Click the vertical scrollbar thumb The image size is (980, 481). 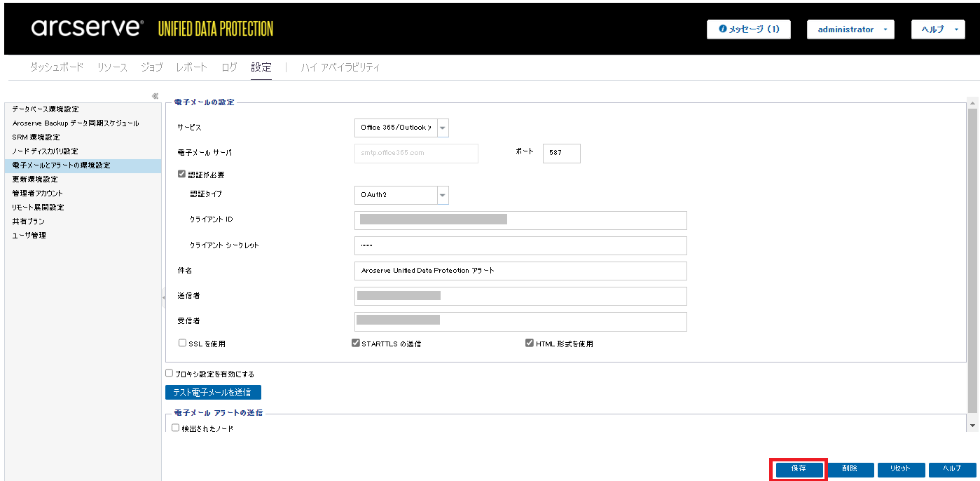point(972,260)
